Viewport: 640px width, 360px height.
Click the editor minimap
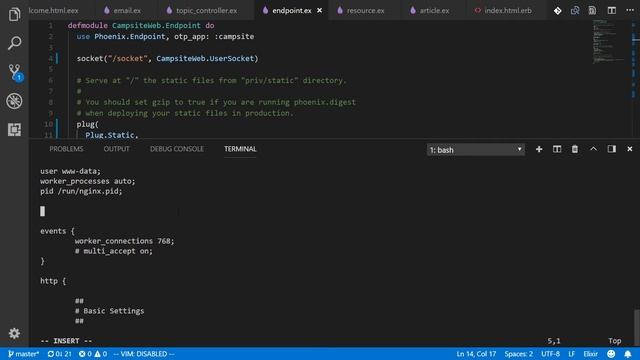pos(608,41)
